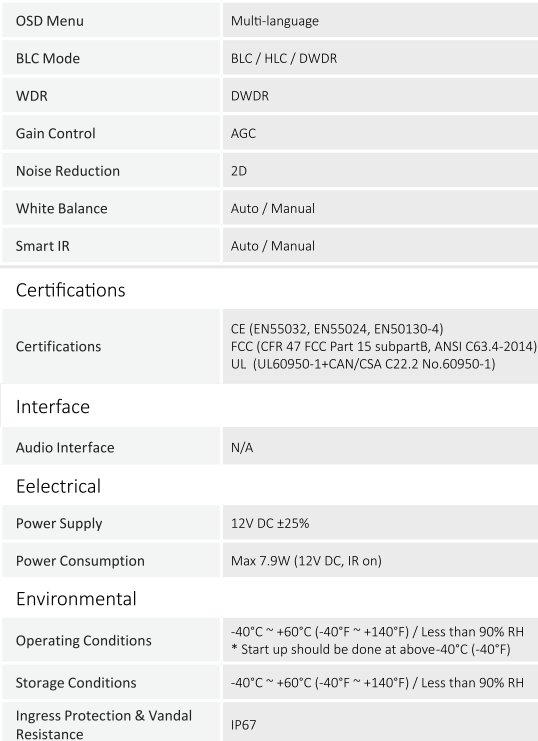Select the CE (EN55032, EN55024, EN50130-4) line
The image size is (538, 741).
[337, 329]
